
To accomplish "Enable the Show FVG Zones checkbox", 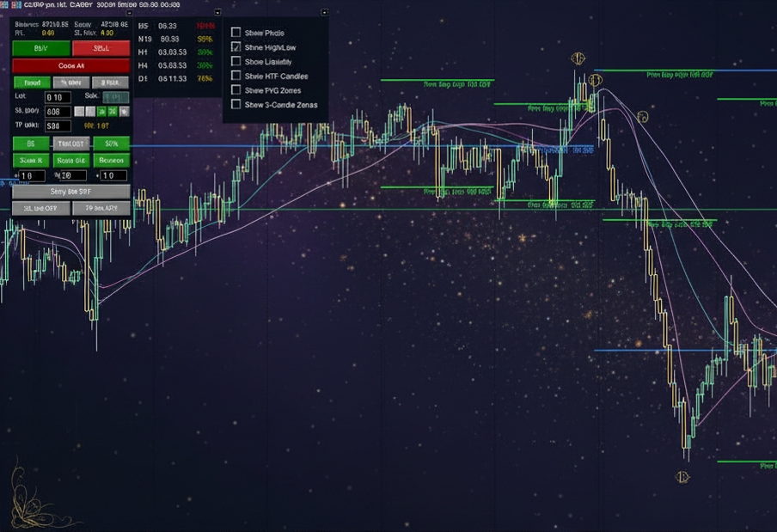I will [x=236, y=89].
